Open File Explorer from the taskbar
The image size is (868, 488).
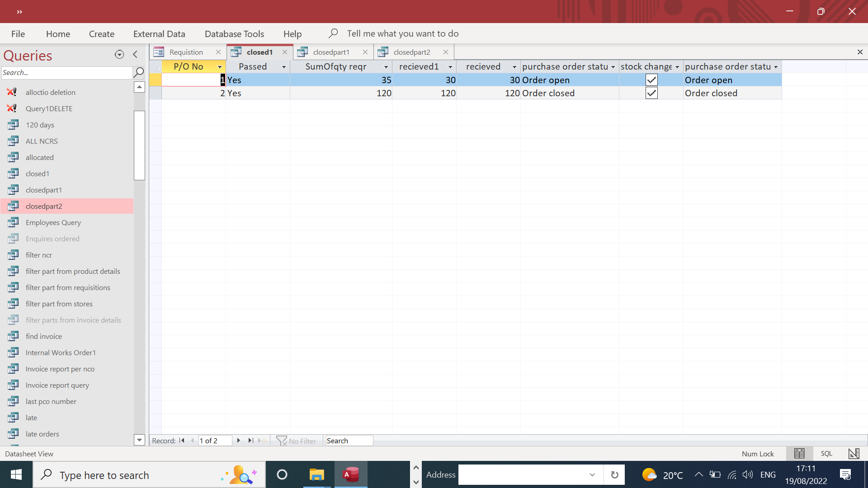click(x=317, y=474)
